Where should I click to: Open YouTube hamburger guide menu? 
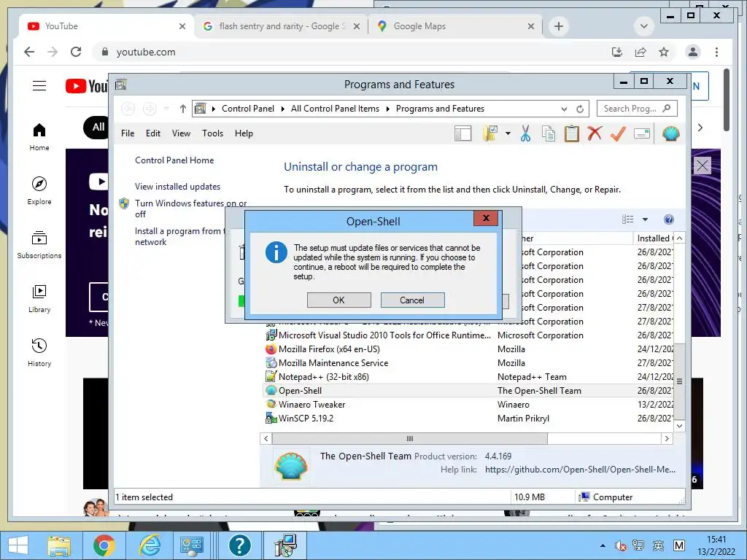click(39, 86)
